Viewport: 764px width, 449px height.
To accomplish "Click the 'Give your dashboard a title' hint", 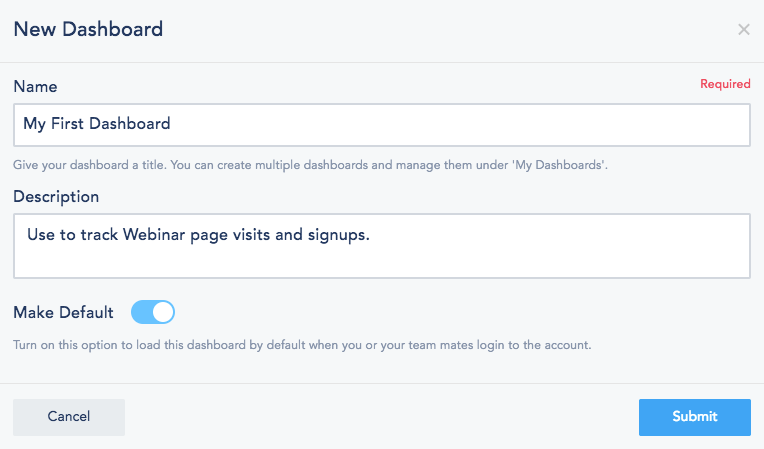I will tap(90, 163).
